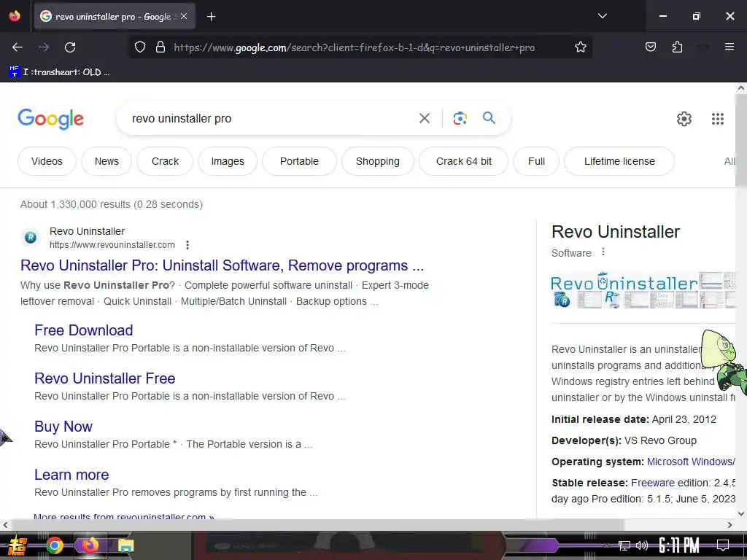Open more options in knowledge panel

point(603,252)
